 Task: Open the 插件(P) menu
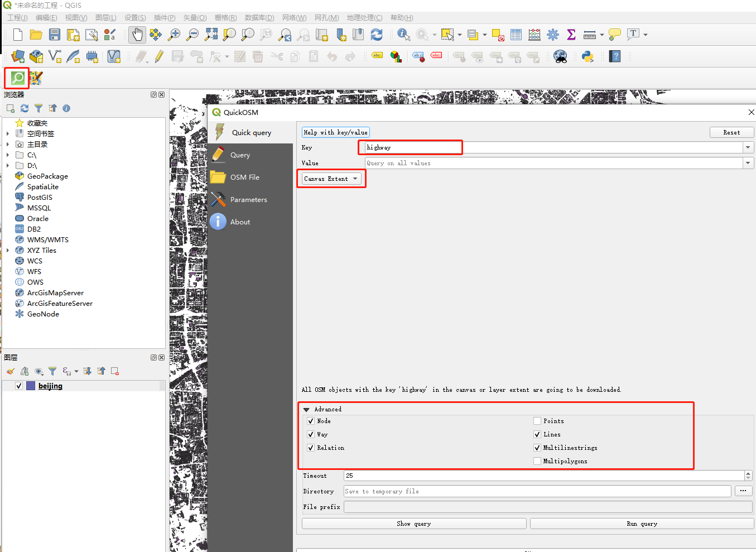pos(165,18)
